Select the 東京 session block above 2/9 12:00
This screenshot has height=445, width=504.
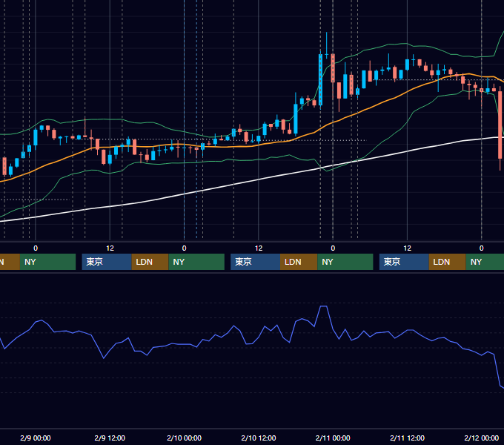[x=107, y=262]
